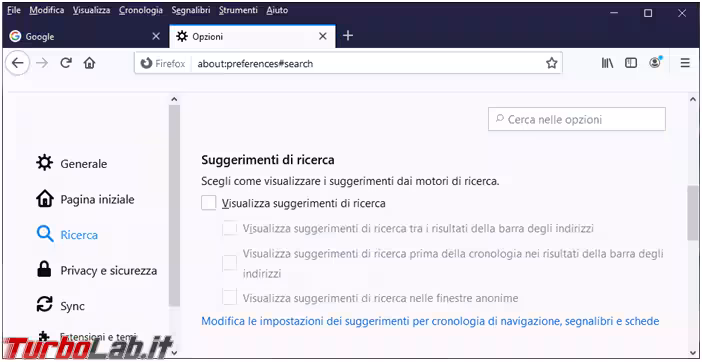
Task: Open the Strumenti menu
Action: coord(238,10)
